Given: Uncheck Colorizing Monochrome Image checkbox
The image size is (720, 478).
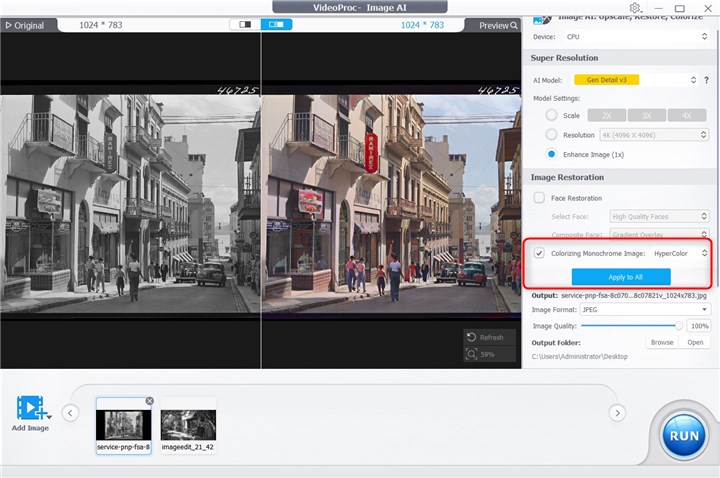Looking at the screenshot, I should 540,253.
